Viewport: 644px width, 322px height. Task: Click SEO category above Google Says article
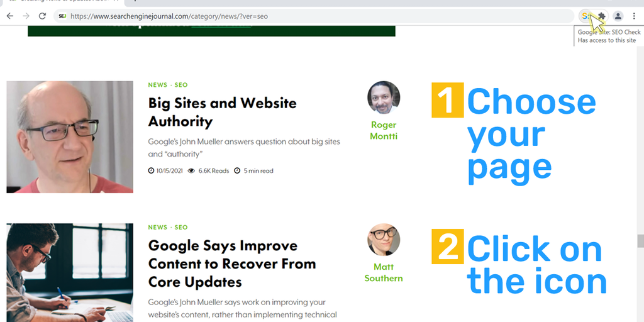coord(181,227)
